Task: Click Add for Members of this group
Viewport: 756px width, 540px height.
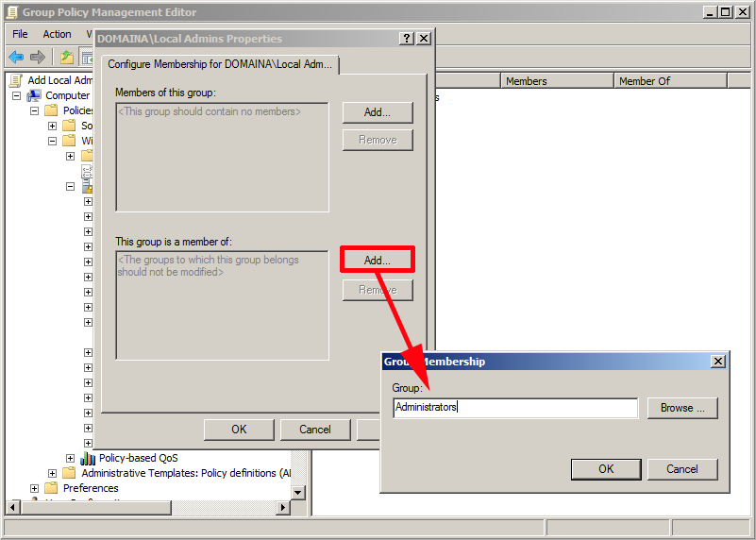Action: (x=378, y=112)
